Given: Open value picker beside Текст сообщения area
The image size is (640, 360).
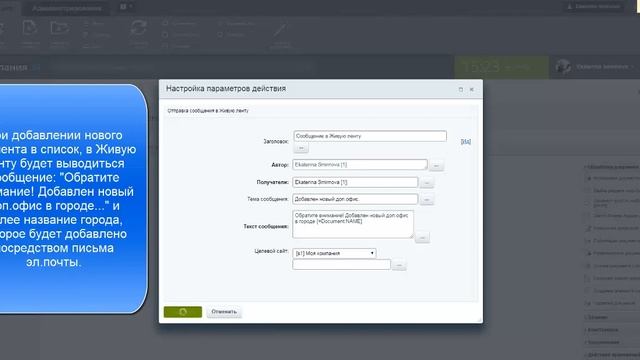Looking at the screenshot, I should pyautogui.click(x=422, y=238).
